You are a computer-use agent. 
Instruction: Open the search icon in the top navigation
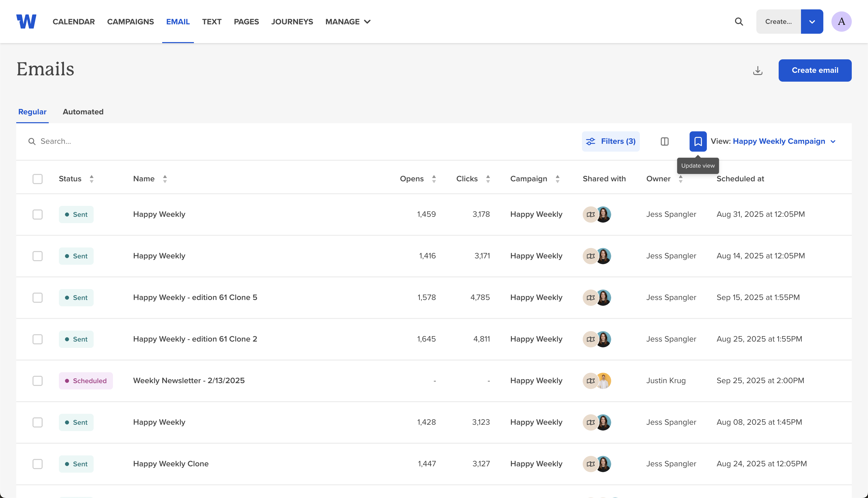point(739,21)
